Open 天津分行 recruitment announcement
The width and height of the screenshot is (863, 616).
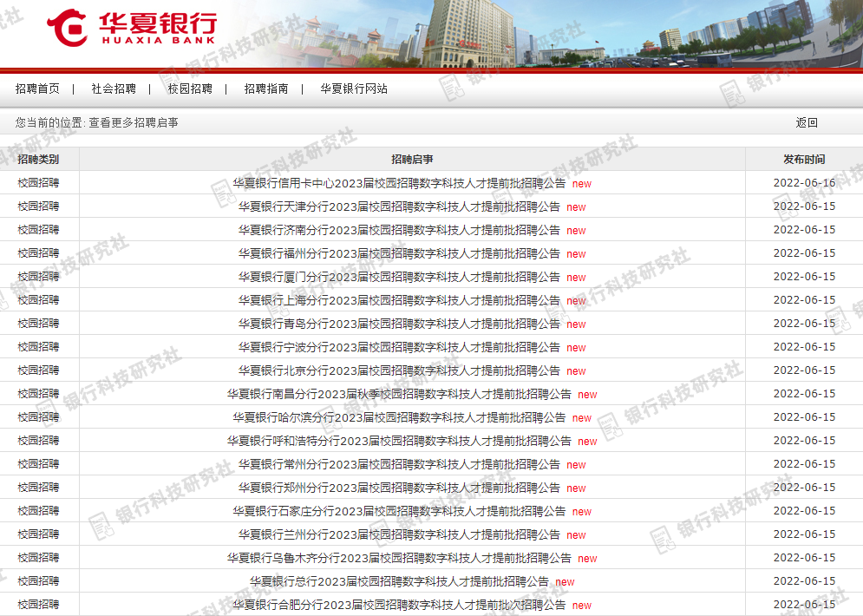(x=399, y=207)
